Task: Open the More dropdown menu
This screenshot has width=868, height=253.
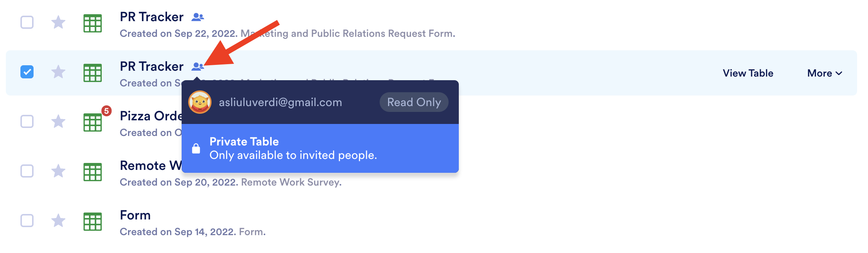Action: pyautogui.click(x=825, y=73)
